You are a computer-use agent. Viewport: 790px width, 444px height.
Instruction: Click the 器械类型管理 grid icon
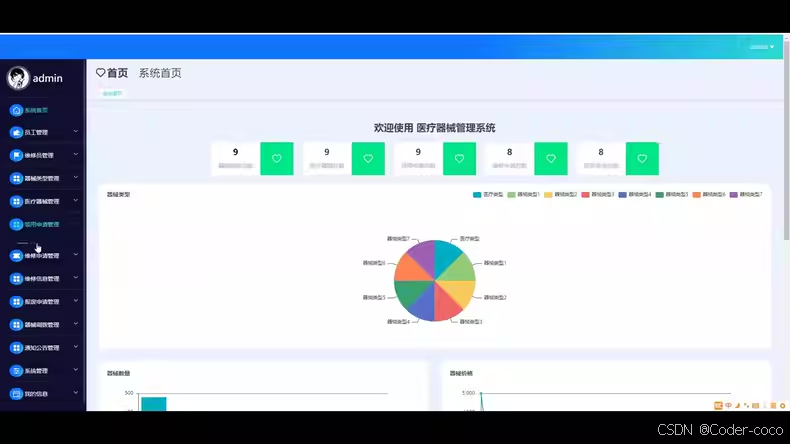[x=16, y=178]
